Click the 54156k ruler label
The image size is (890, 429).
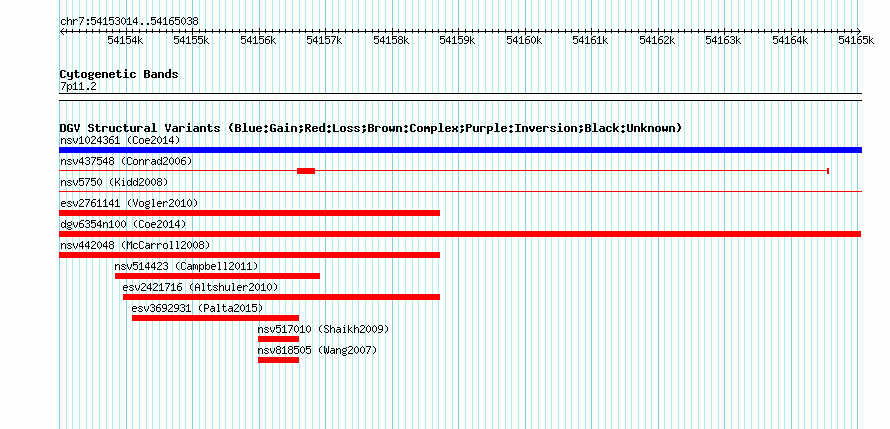(x=258, y=40)
